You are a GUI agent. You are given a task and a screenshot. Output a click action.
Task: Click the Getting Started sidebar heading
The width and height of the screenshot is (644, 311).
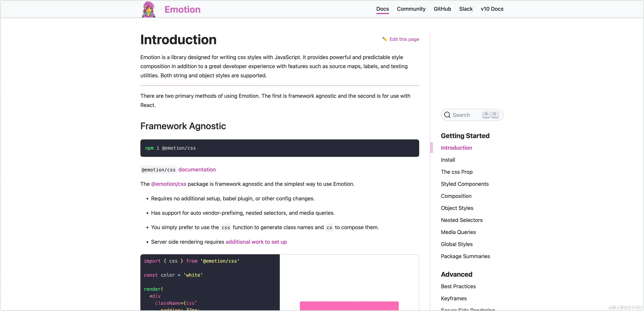465,136
